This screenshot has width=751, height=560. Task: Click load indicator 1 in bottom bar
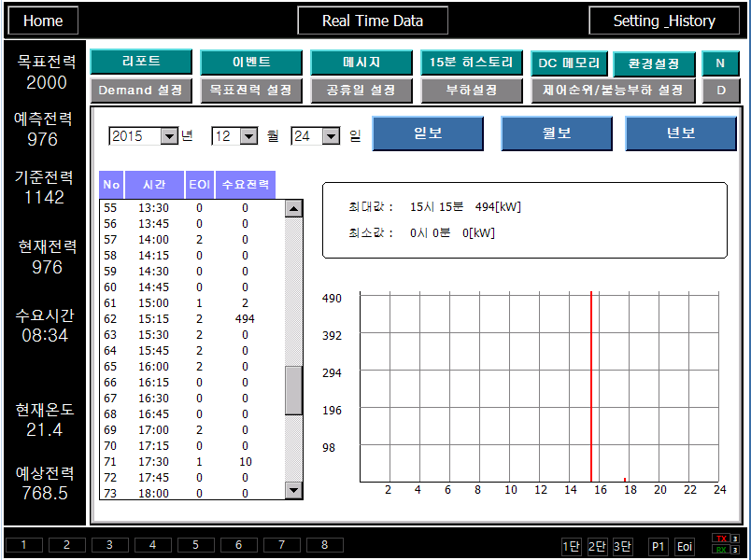pos(24,545)
